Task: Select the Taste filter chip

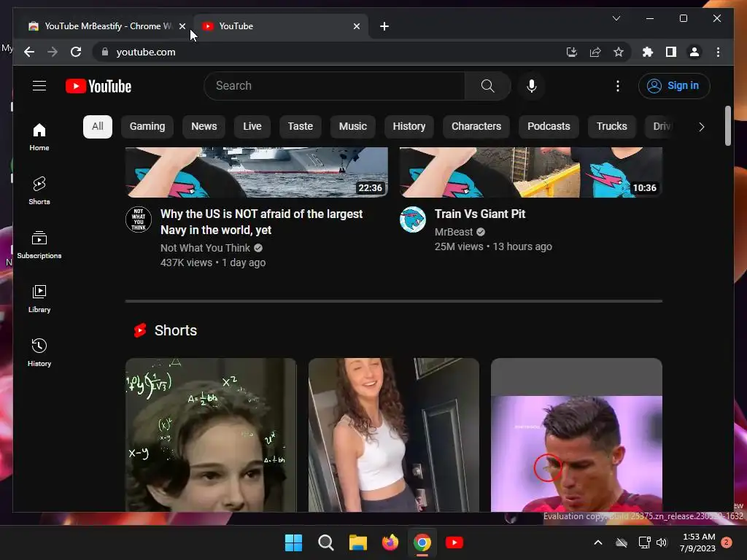Action: pos(300,127)
